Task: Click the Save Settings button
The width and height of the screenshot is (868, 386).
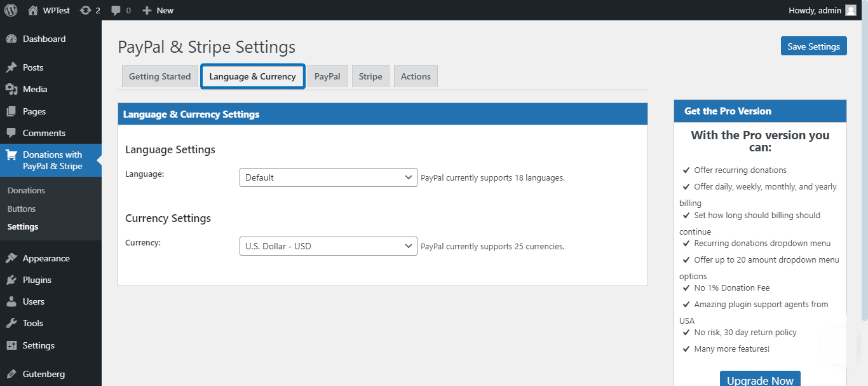Action: [x=813, y=46]
